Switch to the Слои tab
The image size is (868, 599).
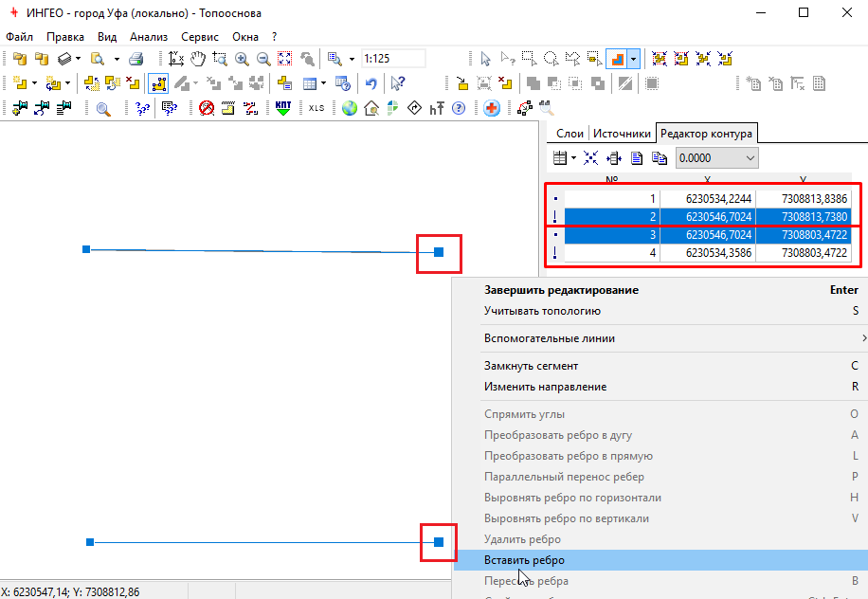coord(570,134)
